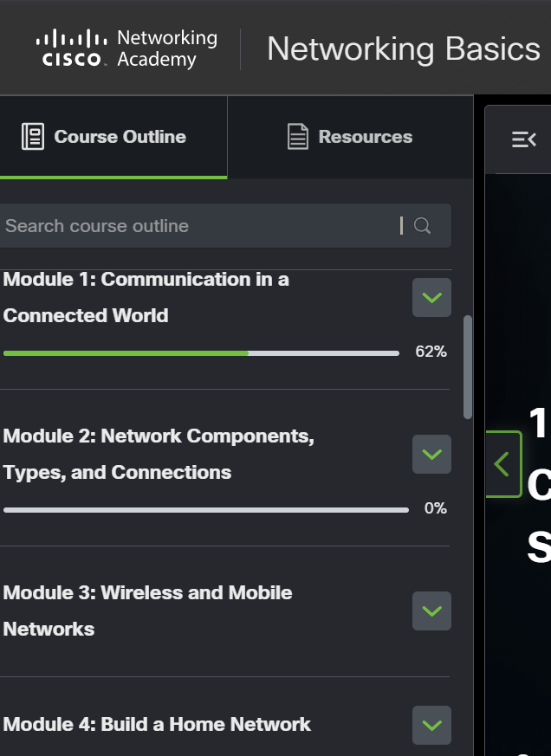Click the green left arrow navigation button

click(x=503, y=464)
